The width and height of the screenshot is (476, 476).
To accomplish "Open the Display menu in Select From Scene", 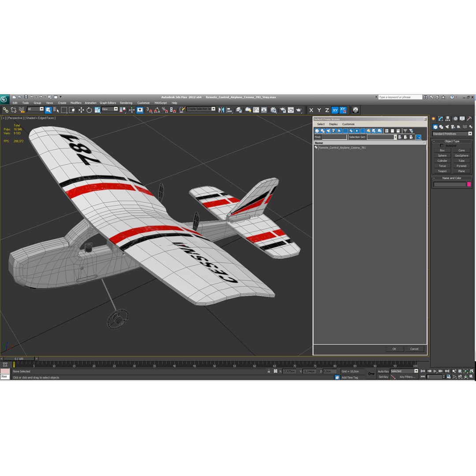I will [333, 124].
